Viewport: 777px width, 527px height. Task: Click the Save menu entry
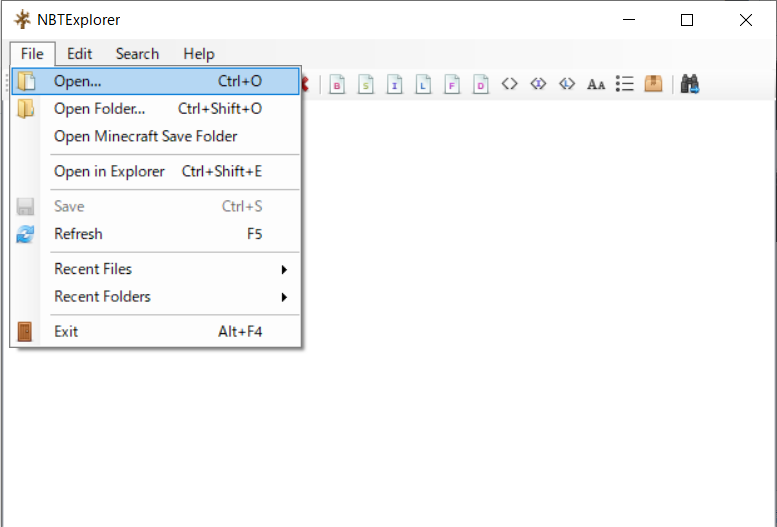tap(155, 206)
